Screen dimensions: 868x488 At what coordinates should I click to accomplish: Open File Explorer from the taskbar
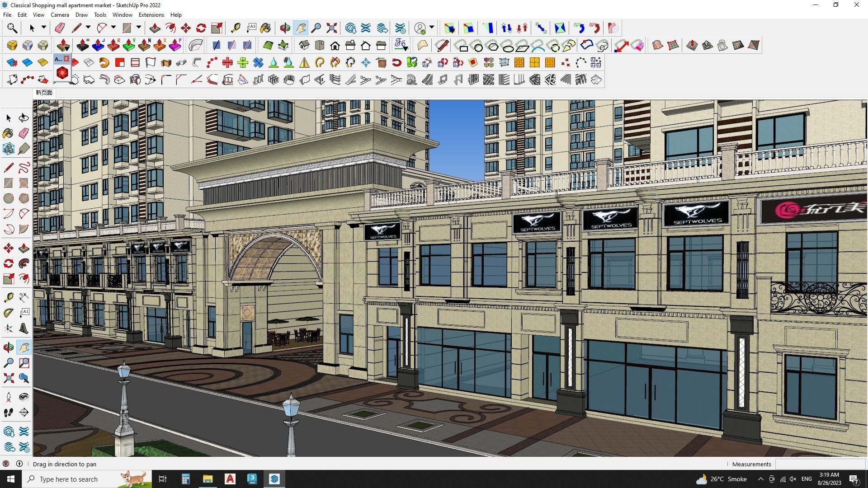pos(208,479)
